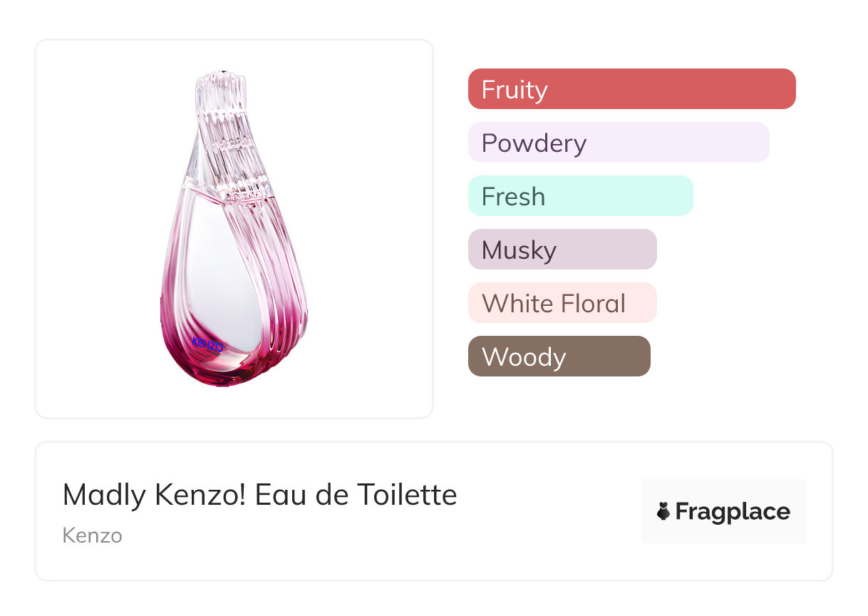Click the blue KENZO label on bottle
Image resolution: width=868 pixels, height=616 pixels.
point(207,345)
